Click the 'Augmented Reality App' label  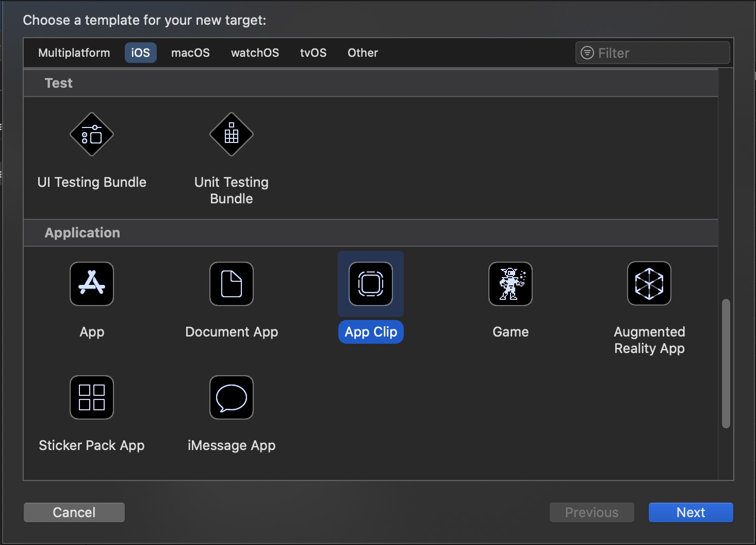coord(649,340)
